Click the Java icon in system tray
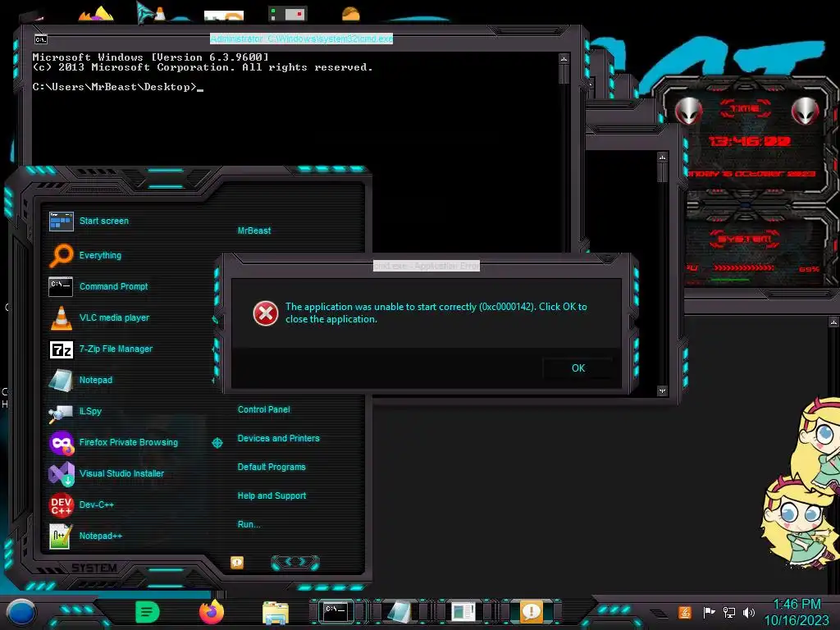Image resolution: width=840 pixels, height=630 pixels. [x=684, y=612]
